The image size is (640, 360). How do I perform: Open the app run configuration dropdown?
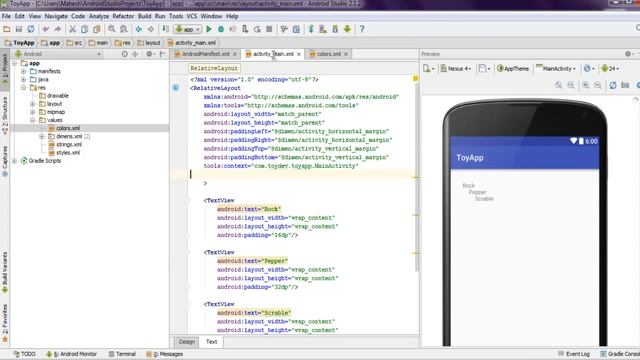(x=187, y=29)
